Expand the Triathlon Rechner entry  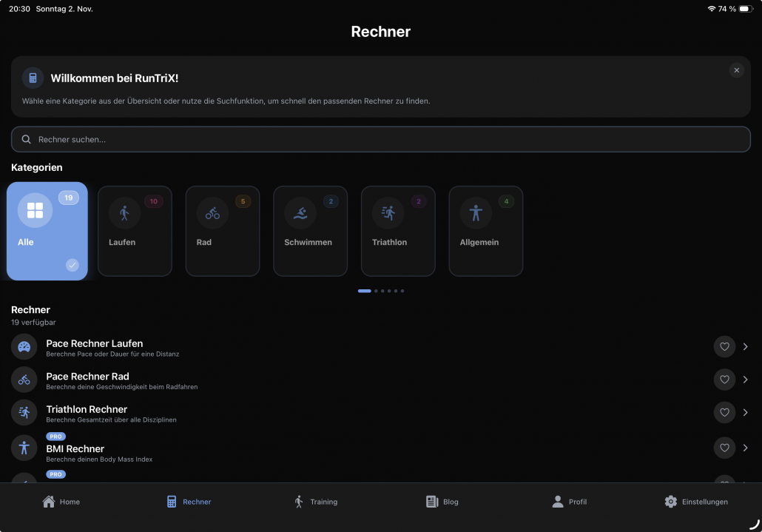coord(745,412)
